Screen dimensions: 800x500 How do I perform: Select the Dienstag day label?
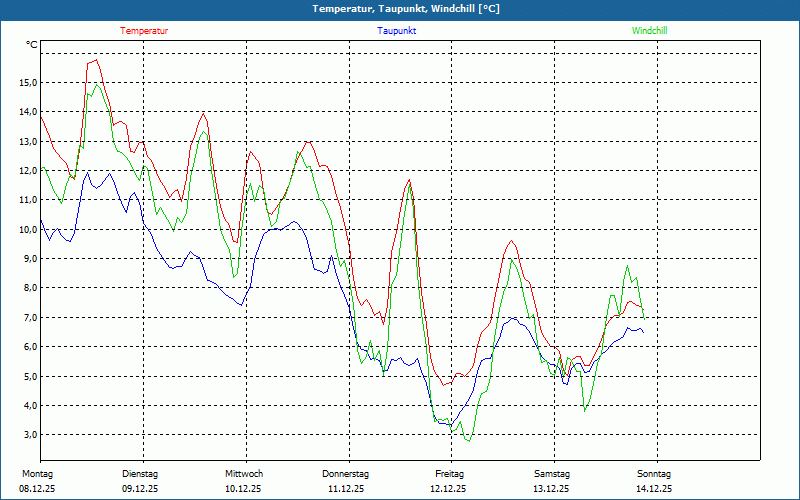point(140,474)
